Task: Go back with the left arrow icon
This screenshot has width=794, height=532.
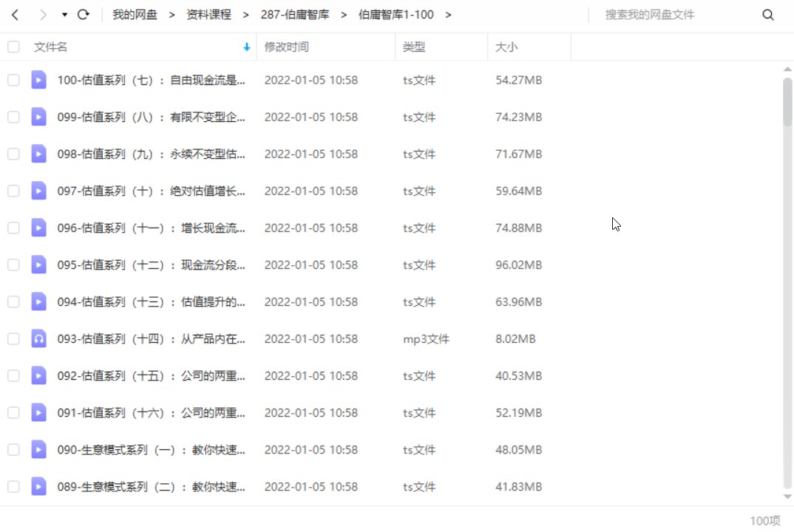Action: click(x=16, y=15)
